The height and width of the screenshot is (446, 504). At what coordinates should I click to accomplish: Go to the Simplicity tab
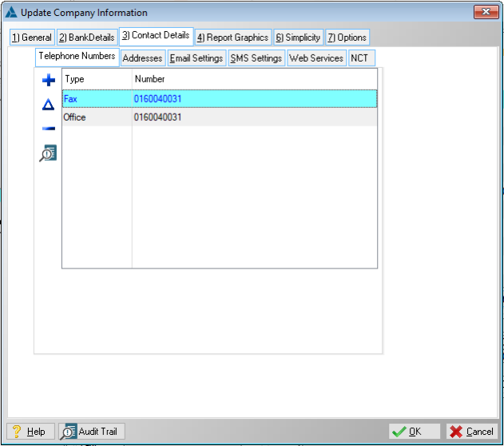click(298, 38)
